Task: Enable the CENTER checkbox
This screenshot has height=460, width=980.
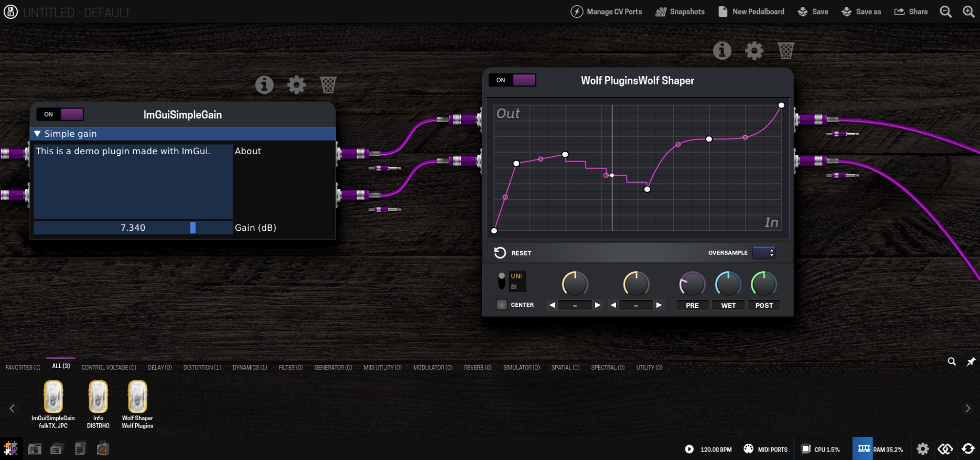Action: point(502,305)
